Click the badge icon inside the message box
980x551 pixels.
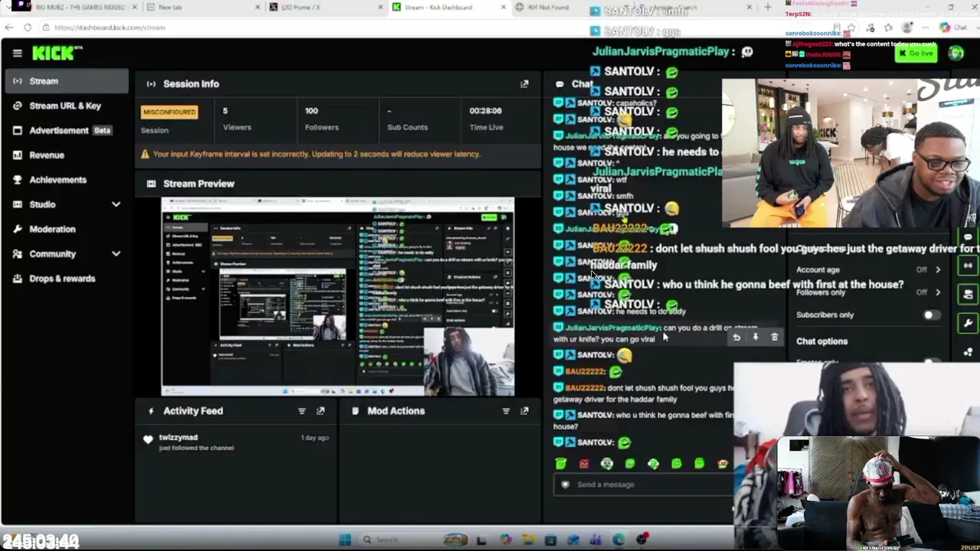tap(566, 484)
